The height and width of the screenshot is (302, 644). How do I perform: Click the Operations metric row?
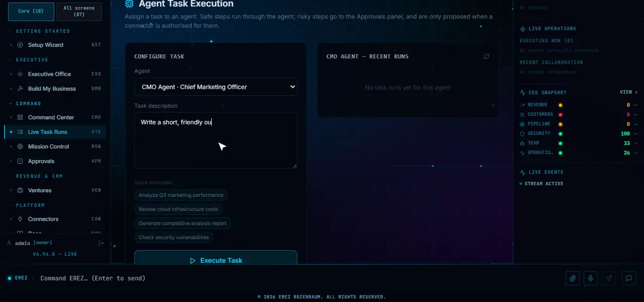[x=579, y=153]
